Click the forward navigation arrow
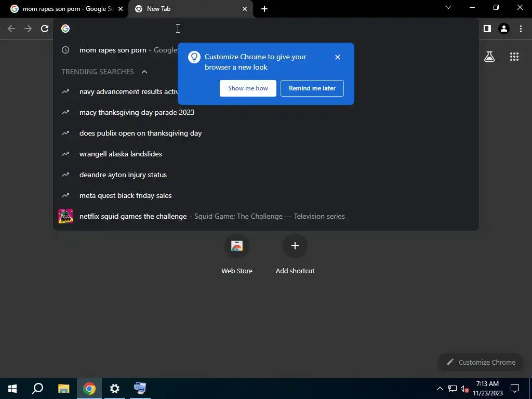532x399 pixels. [28, 29]
